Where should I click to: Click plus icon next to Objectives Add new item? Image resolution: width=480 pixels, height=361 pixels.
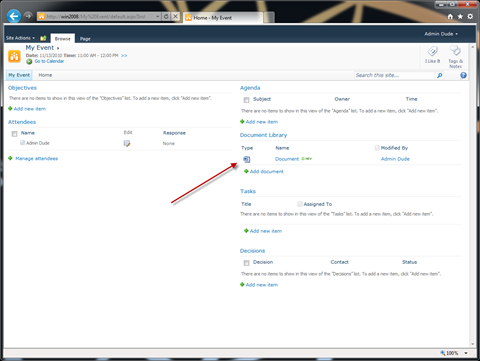(x=10, y=109)
